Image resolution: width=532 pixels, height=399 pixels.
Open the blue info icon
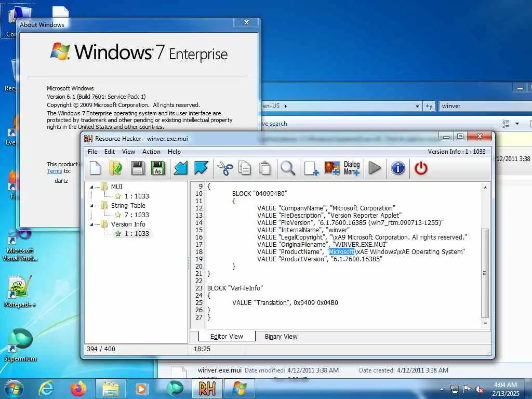tap(398, 168)
